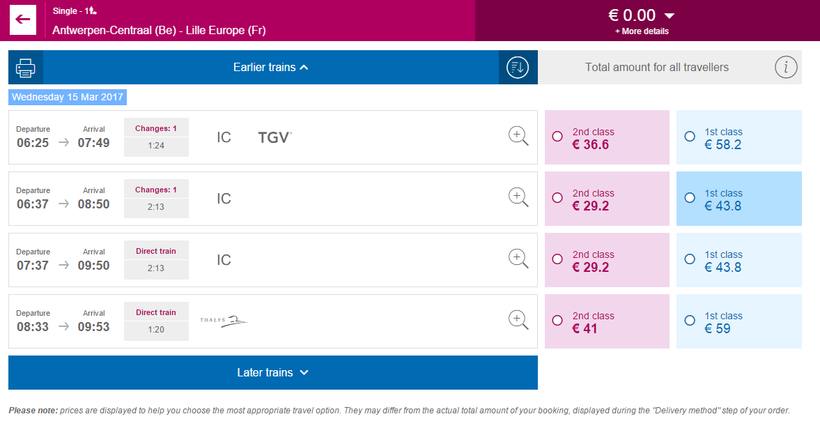Click the back arrow icon

22,20
